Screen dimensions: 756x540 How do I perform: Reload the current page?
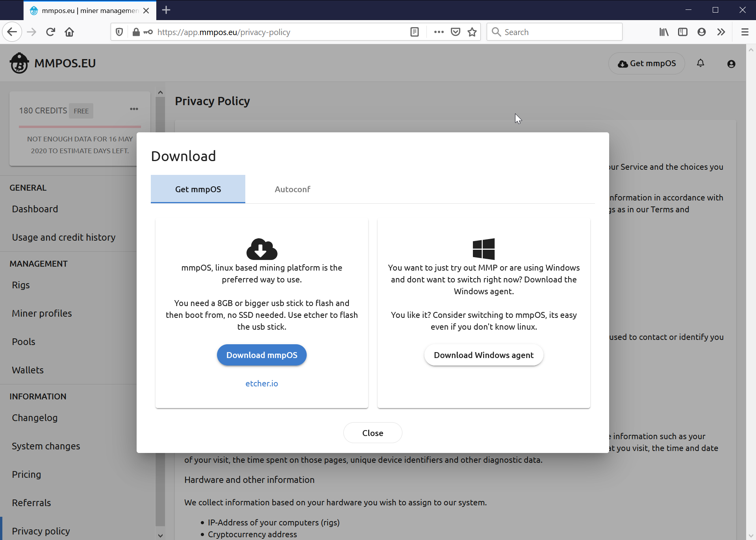click(x=50, y=32)
